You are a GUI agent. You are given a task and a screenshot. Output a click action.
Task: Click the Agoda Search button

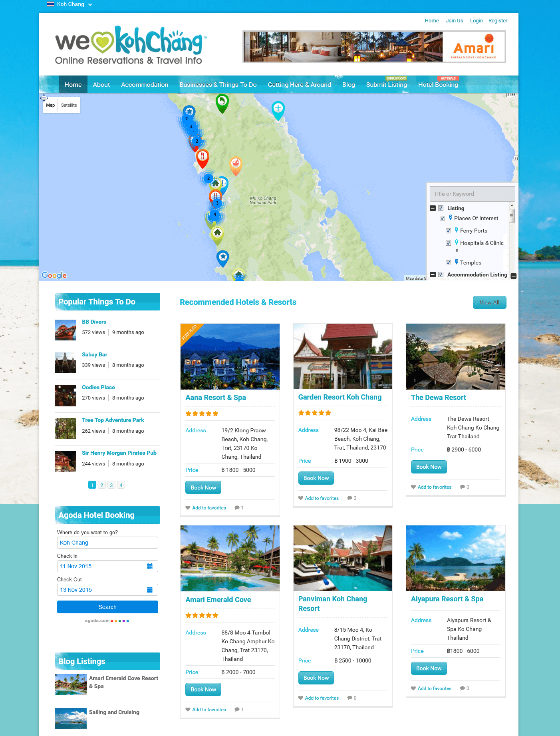point(107,607)
